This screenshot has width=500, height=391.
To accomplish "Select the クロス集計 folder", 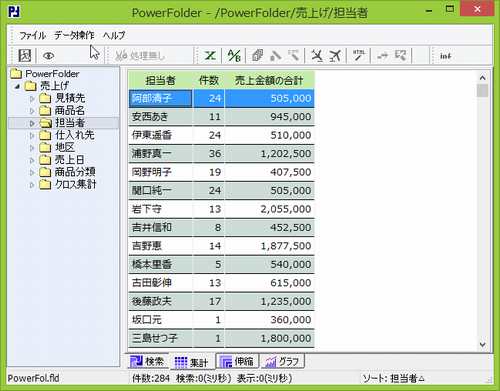I will point(75,184).
